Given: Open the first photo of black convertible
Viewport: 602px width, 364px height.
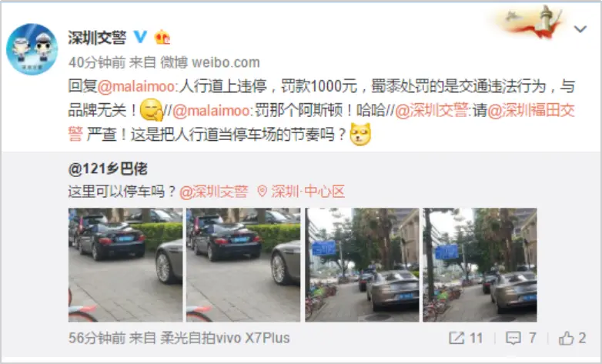Looking at the screenshot, I should pos(125,265).
